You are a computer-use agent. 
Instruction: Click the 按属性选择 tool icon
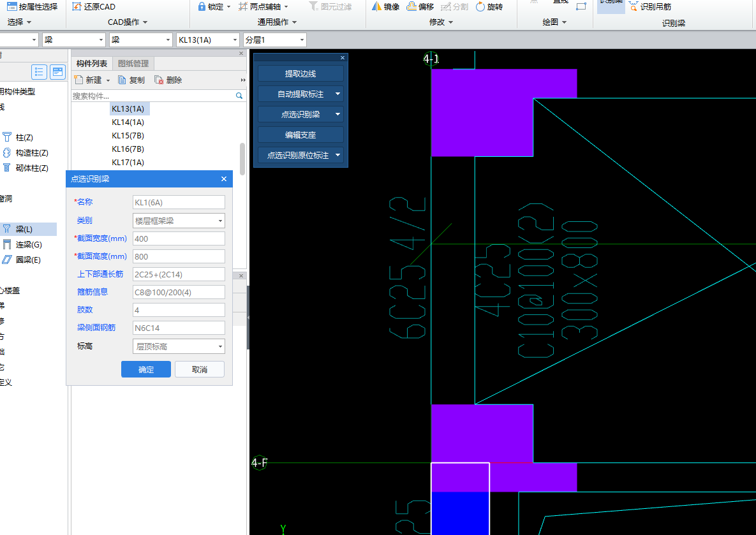tap(12, 6)
